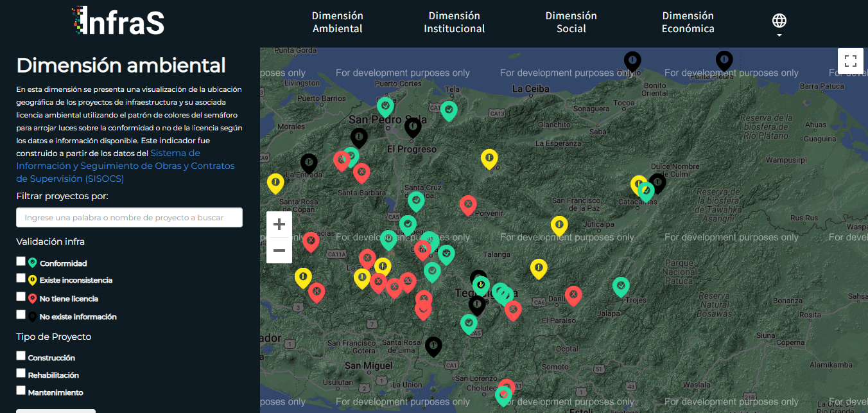This screenshot has width=868, height=413.
Task: Enable the Construcción project type checkbox
Action: 21,356
